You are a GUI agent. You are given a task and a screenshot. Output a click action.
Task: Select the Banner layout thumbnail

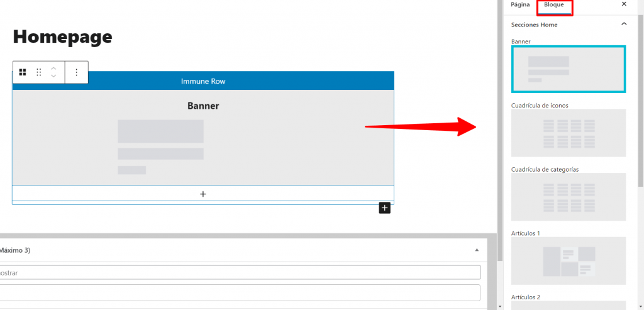(569, 69)
